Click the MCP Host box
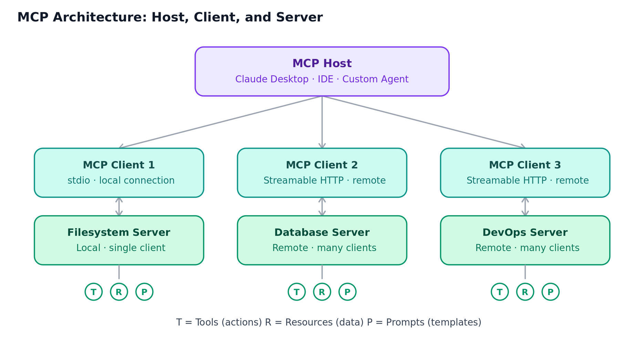The height and width of the screenshot is (347, 644). [x=322, y=72]
